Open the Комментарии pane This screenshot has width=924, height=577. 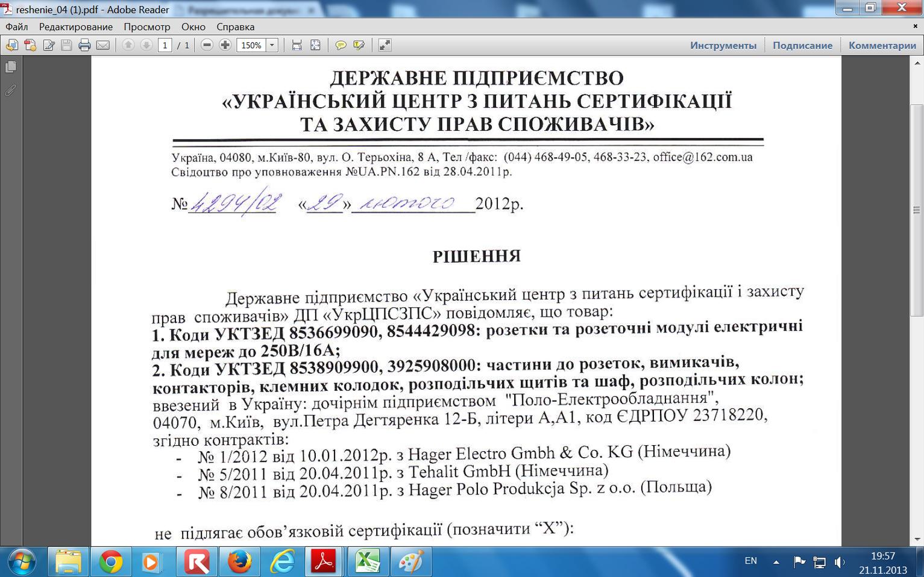882,45
